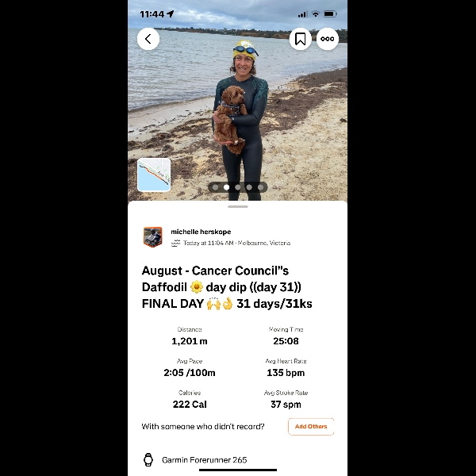
Task: Open the swimmer photo full screen
Action: 238,100
